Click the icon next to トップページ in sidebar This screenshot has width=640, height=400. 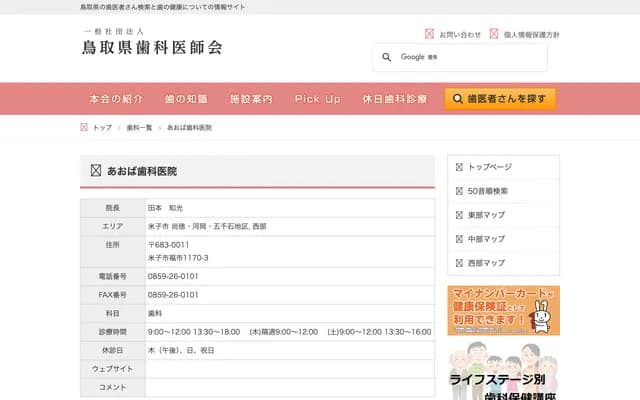[459, 167]
